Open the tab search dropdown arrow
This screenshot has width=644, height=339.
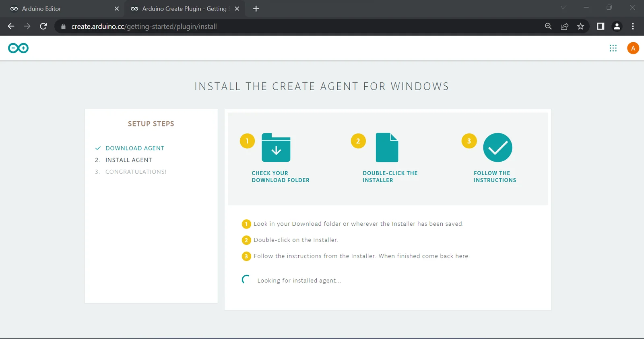[563, 8]
